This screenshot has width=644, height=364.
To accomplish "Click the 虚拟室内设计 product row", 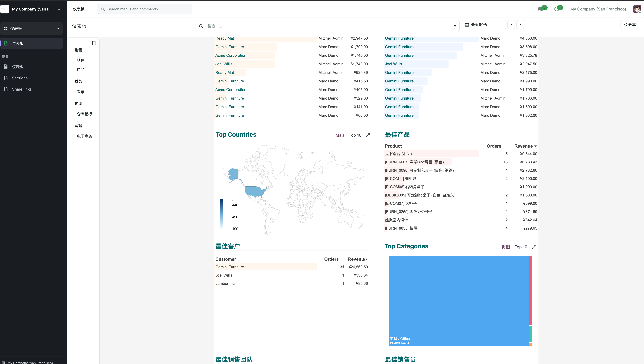I will (x=461, y=220).
